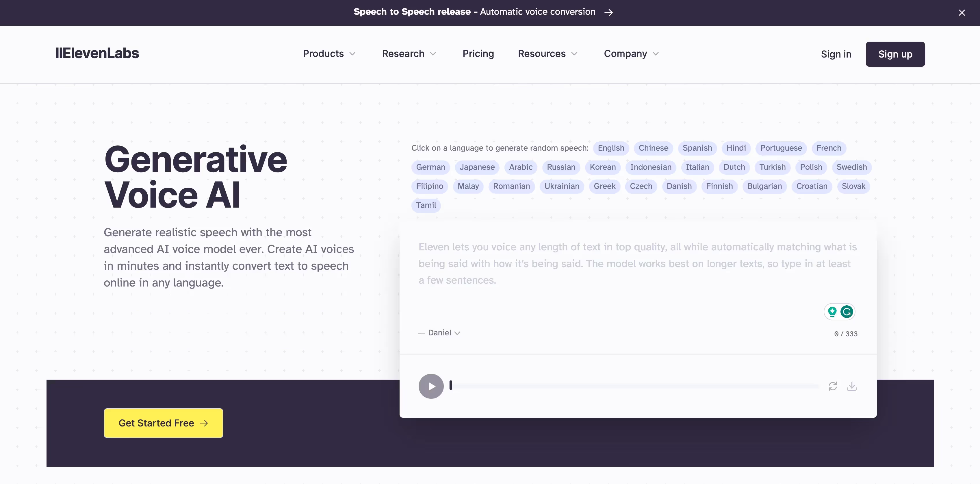Play the generated speech audio
Screen dimensions: 980x484
(431, 386)
